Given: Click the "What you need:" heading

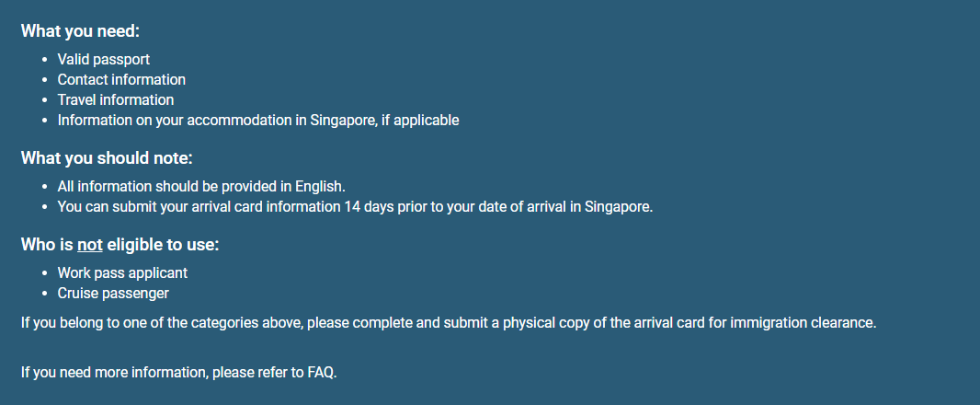Looking at the screenshot, I should click(80, 30).
